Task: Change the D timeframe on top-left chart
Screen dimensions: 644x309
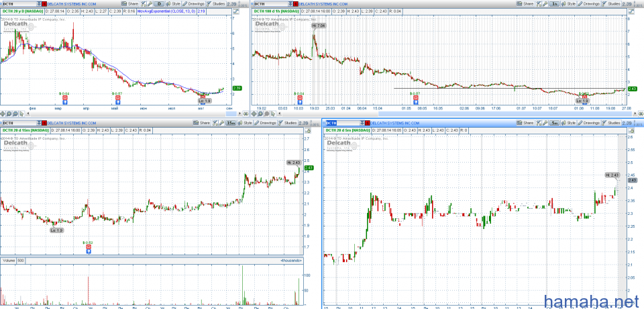Action: click(159, 4)
